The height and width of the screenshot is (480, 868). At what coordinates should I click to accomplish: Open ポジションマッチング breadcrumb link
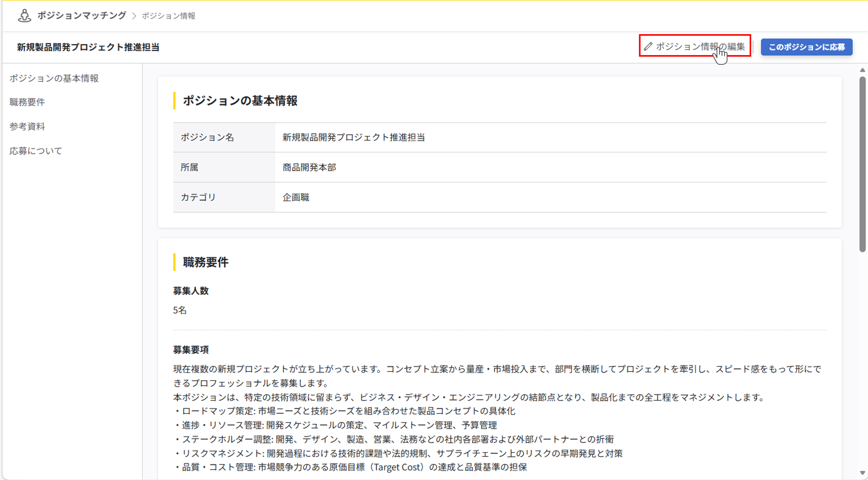click(81, 16)
